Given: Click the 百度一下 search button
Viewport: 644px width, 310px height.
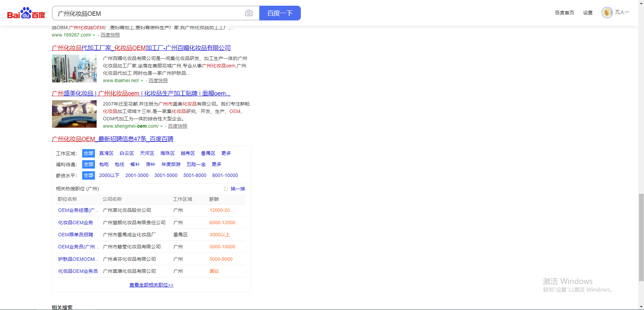Looking at the screenshot, I should (280, 13).
